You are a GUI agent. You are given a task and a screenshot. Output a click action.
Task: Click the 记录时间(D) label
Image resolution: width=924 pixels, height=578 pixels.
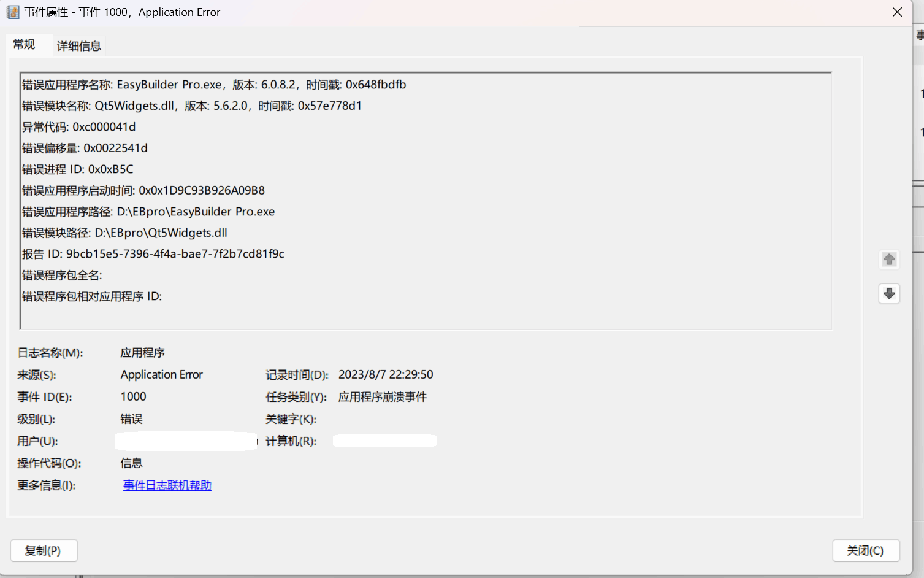[297, 375]
